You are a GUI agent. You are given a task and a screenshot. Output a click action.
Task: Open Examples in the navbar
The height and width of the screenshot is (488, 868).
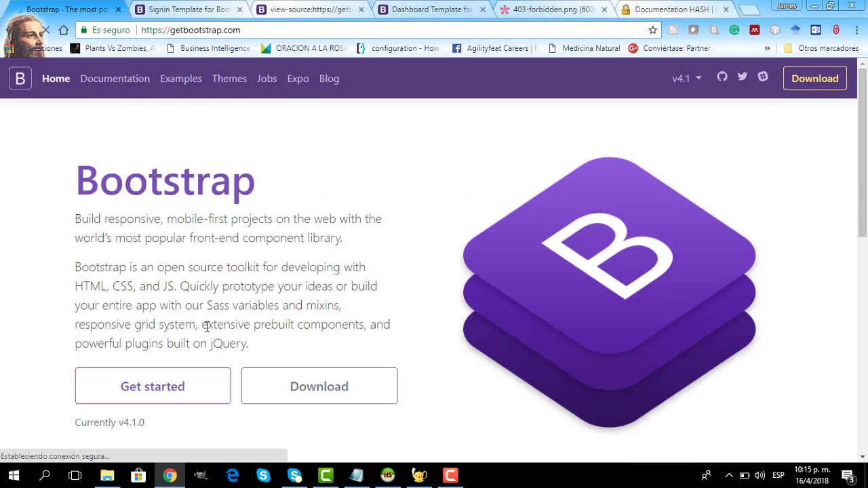181,79
